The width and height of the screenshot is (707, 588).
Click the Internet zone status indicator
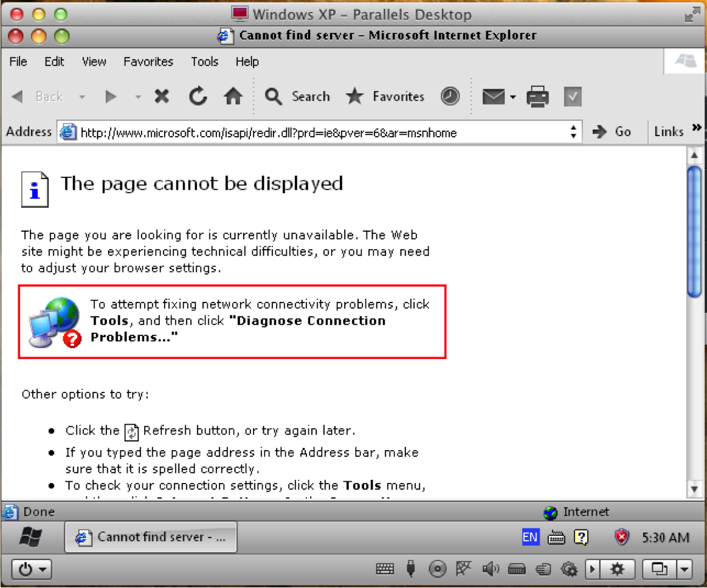tap(576, 512)
